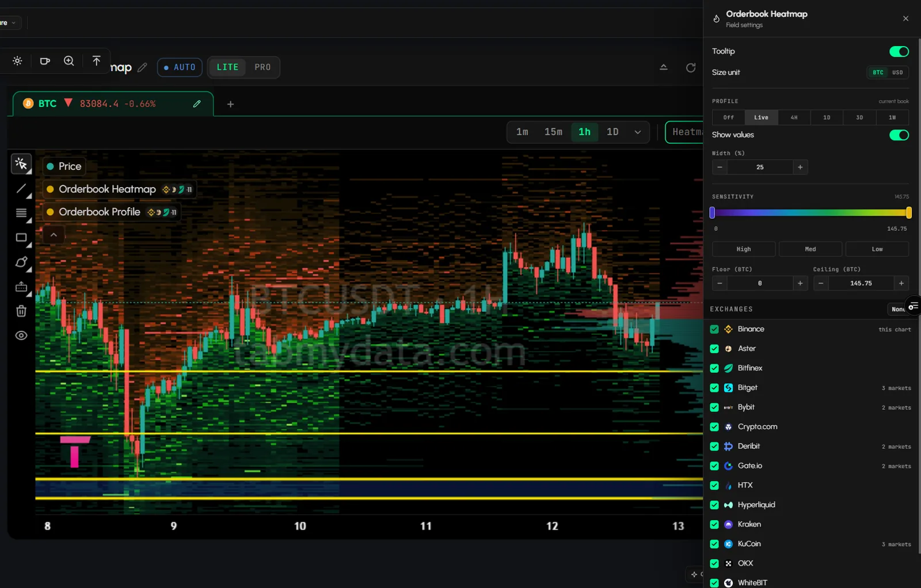The width and height of the screenshot is (921, 588).
Task: Expand the timeframe dropdown chevron
Action: pyautogui.click(x=638, y=132)
